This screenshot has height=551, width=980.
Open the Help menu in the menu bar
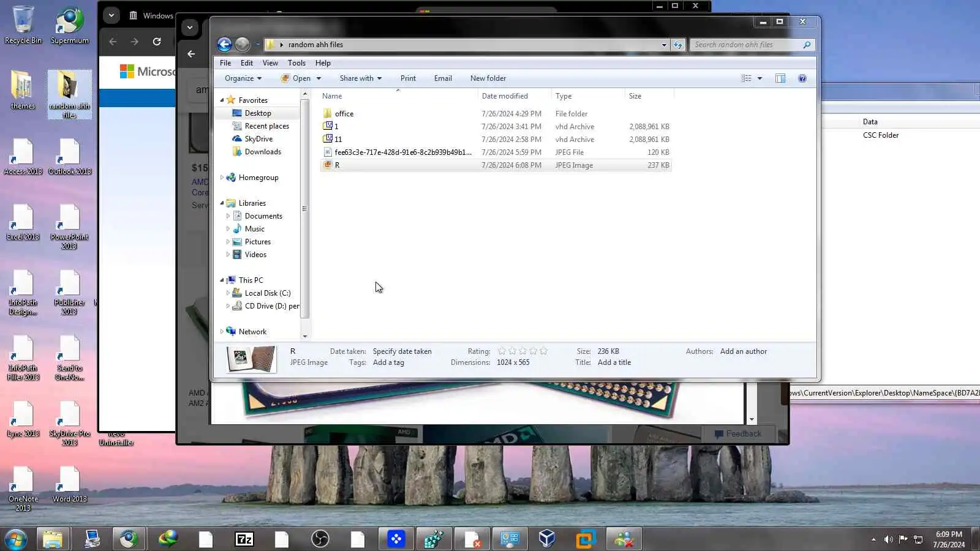point(323,63)
